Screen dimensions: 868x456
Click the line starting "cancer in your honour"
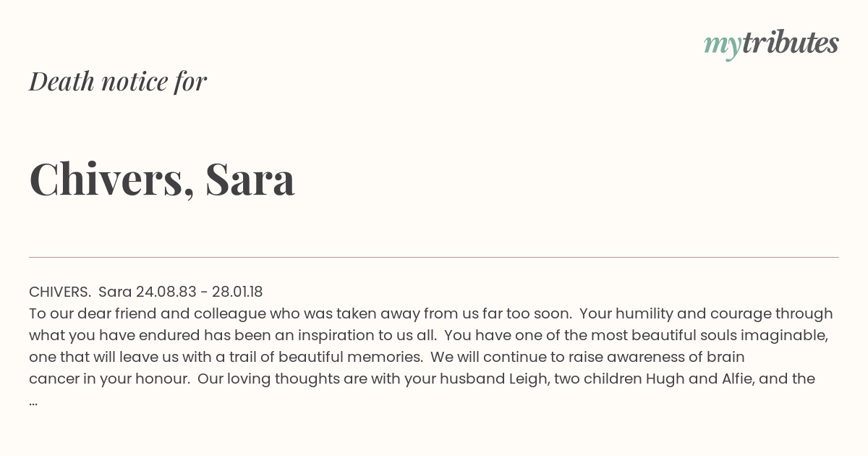422,379
